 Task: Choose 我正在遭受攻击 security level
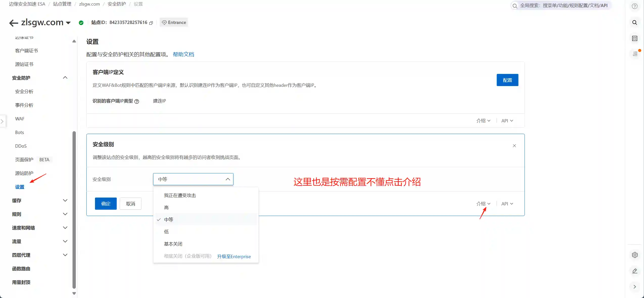point(179,195)
